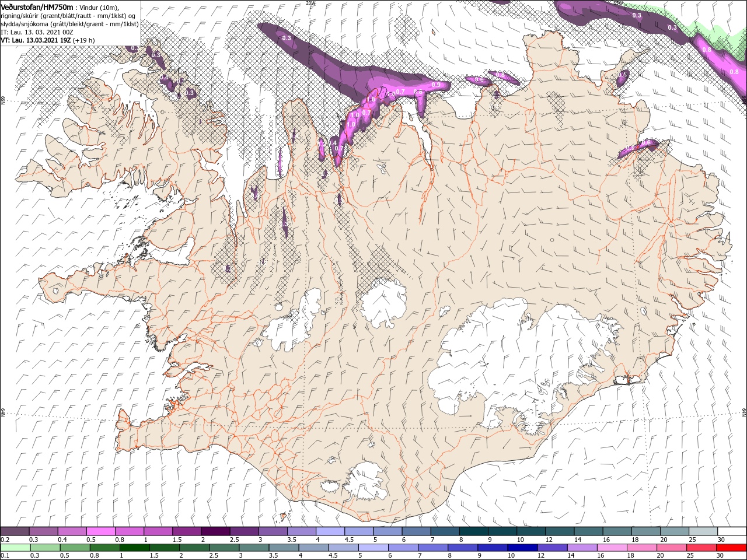Select lower legend bright red swatch at 30
The image size is (747, 560).
(732, 547)
